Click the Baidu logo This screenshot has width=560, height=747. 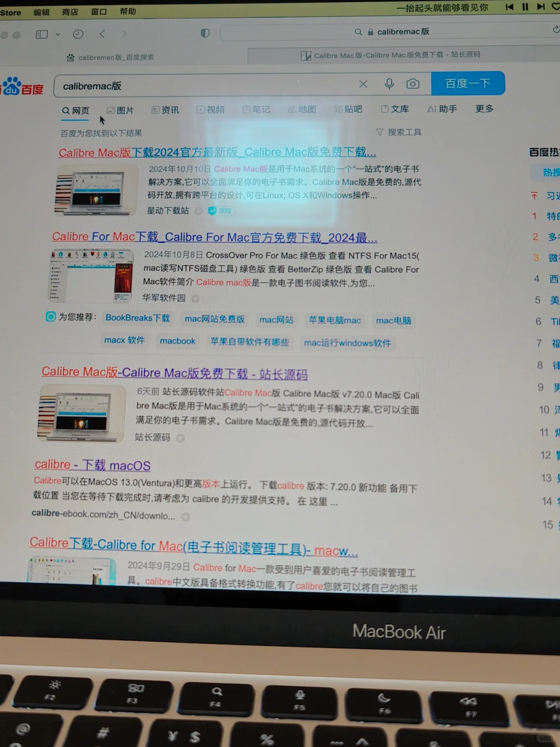(22, 87)
